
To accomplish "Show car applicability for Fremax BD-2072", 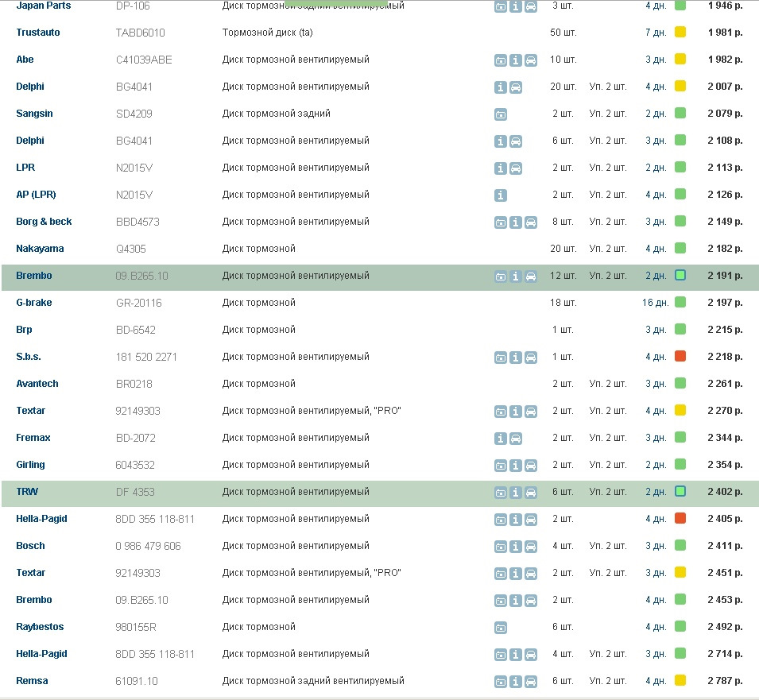I will [516, 439].
